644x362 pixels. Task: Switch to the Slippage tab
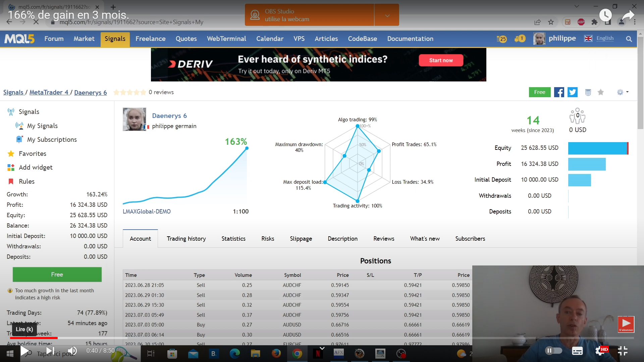[x=301, y=239]
